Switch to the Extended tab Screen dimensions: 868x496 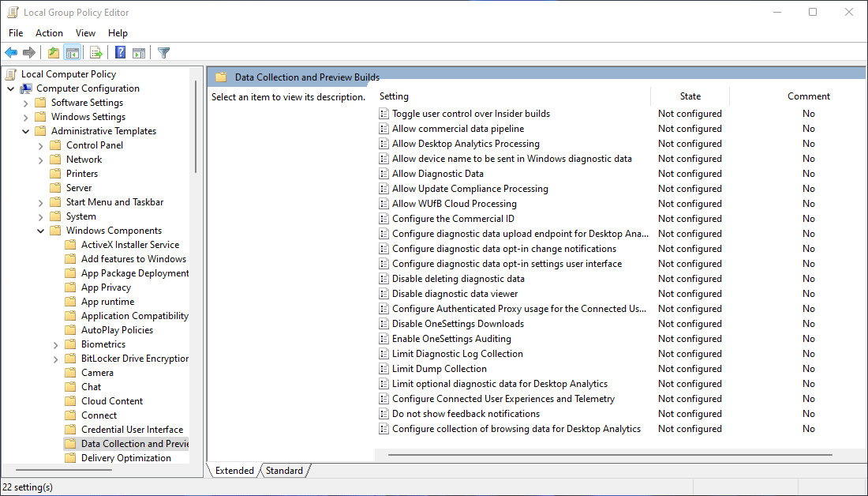pyautogui.click(x=234, y=471)
